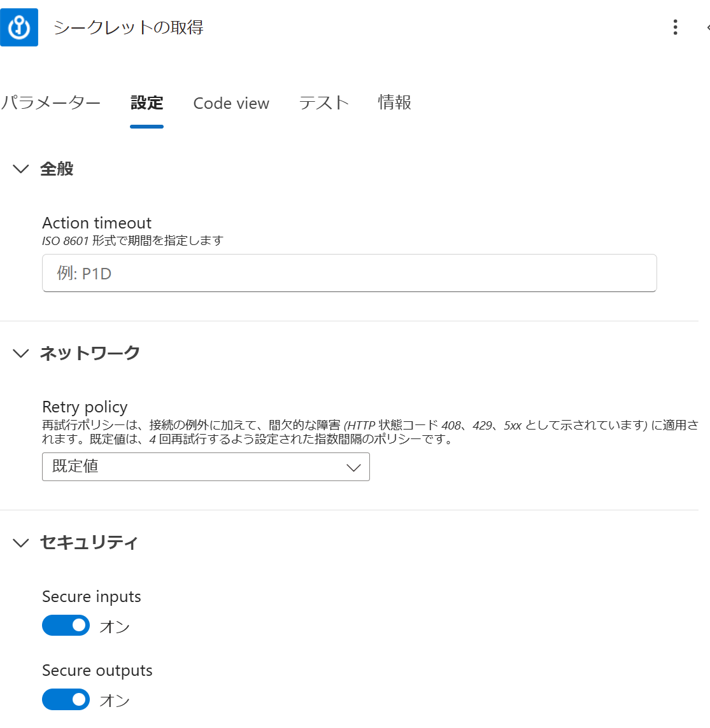Open the Retry policy dropdown
Viewport: 710px width, 728px height.
(206, 466)
